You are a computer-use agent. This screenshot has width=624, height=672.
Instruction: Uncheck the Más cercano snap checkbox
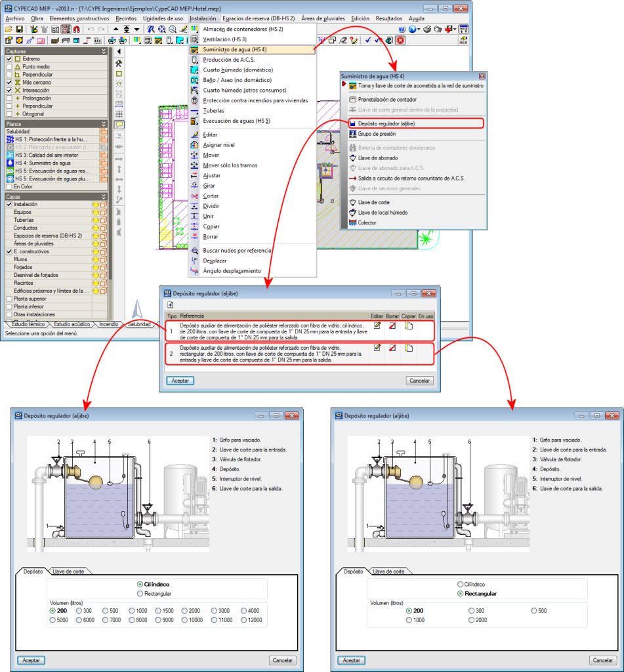coord(9,82)
